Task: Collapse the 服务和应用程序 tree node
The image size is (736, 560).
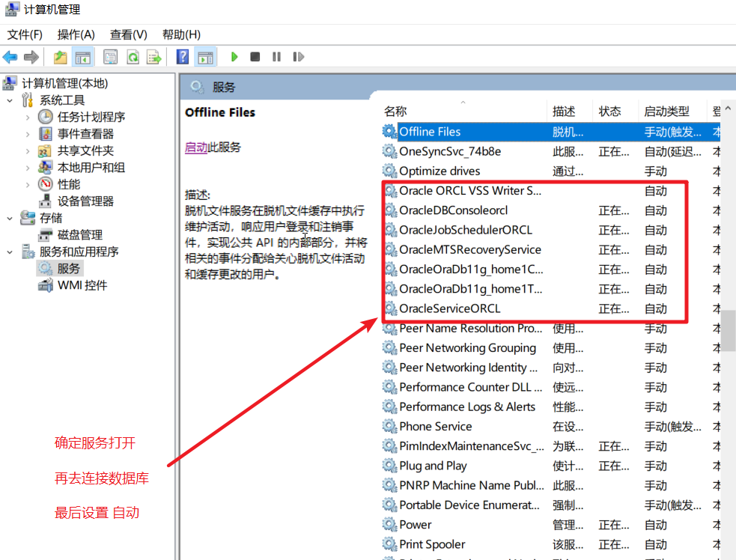Action: click(x=10, y=252)
